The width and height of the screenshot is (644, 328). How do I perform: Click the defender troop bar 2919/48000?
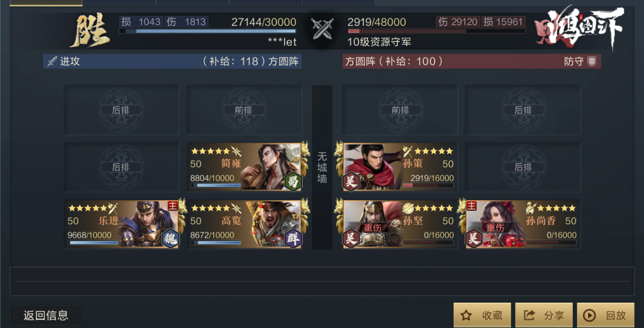[x=436, y=31]
